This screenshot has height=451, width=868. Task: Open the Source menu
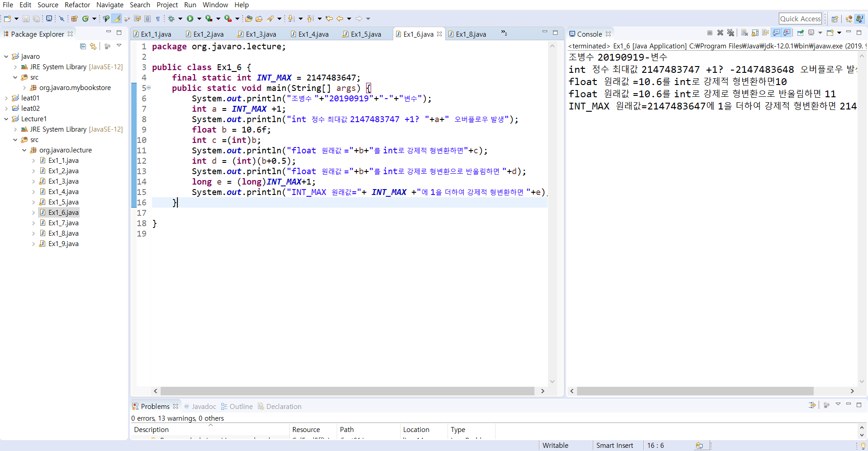pos(48,5)
